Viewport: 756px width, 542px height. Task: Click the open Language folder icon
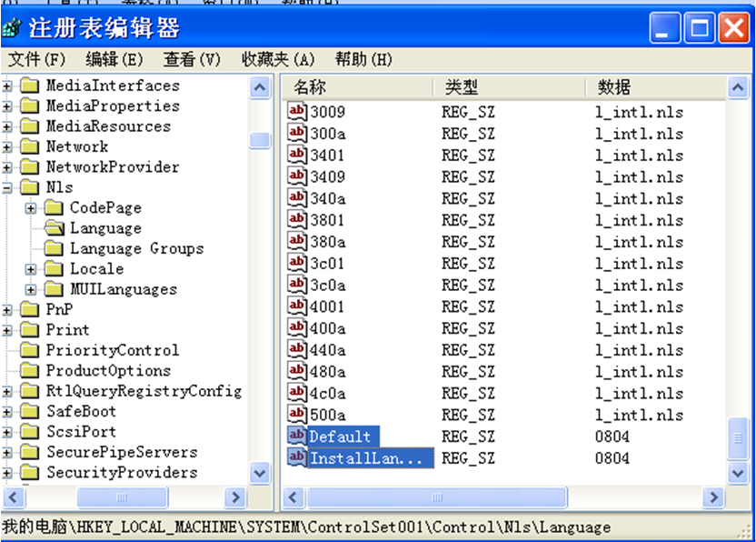(55, 228)
